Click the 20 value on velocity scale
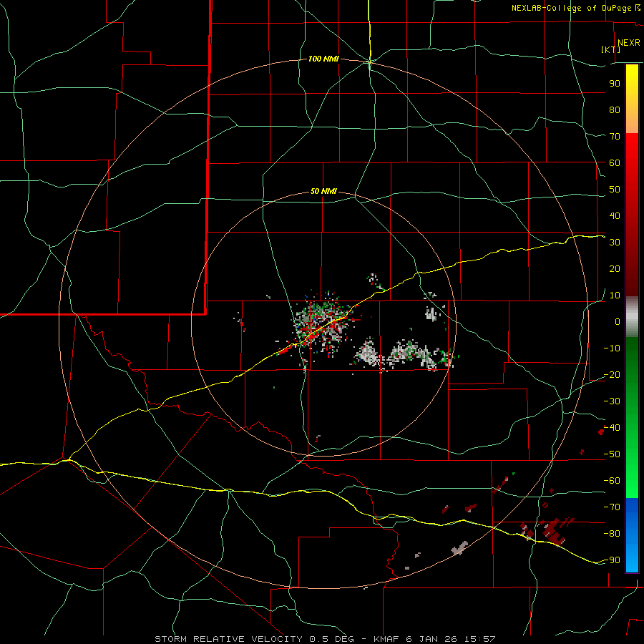 [x=615, y=268]
